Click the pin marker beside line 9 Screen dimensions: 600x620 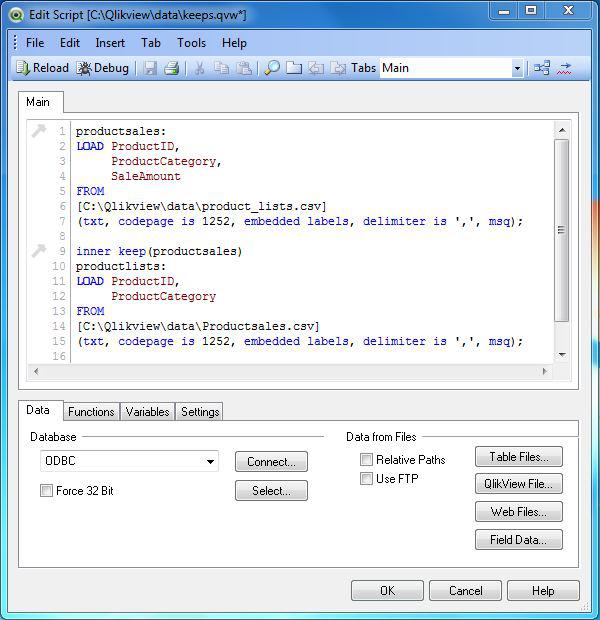coord(39,251)
